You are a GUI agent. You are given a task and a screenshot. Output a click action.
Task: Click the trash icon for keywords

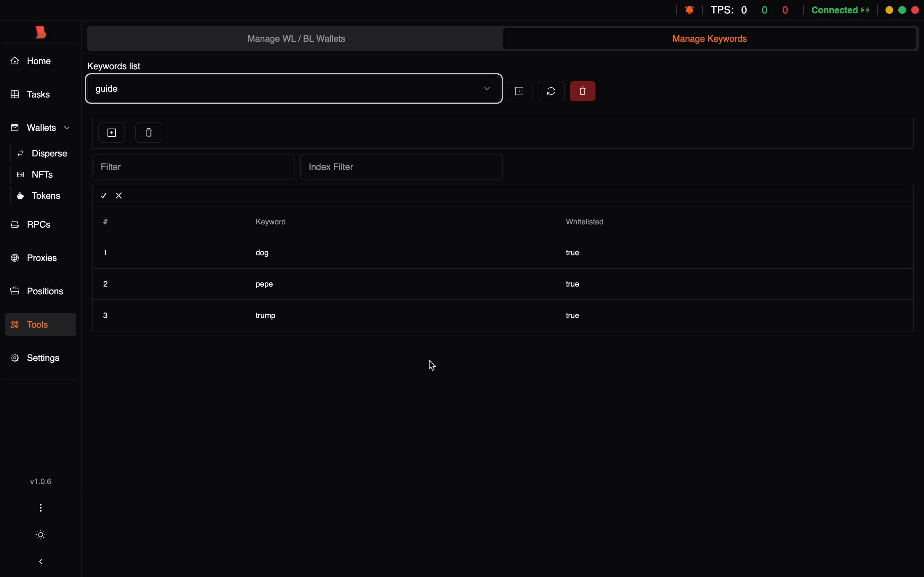149,133
